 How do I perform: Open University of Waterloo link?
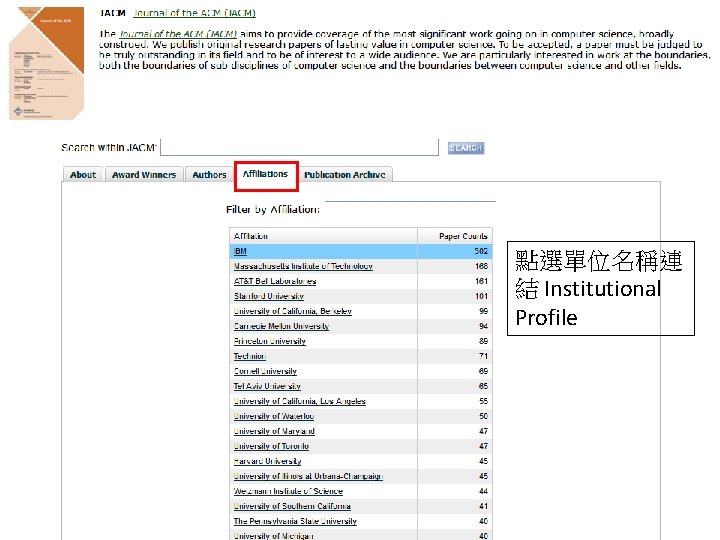pos(274,416)
